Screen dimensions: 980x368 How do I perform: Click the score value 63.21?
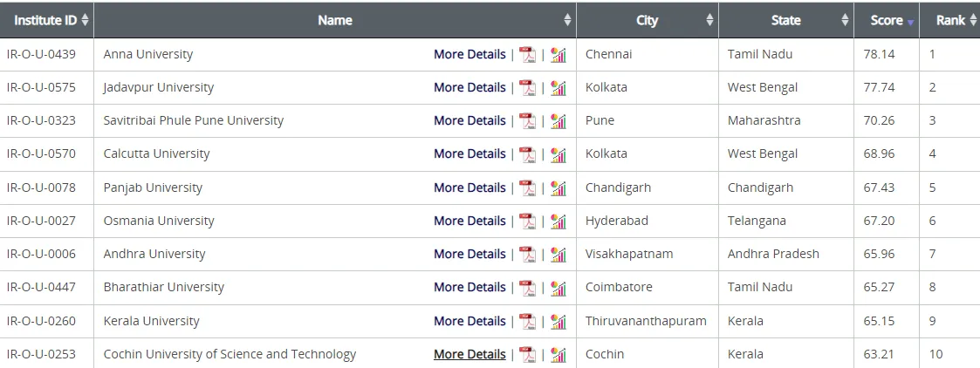pos(879,354)
